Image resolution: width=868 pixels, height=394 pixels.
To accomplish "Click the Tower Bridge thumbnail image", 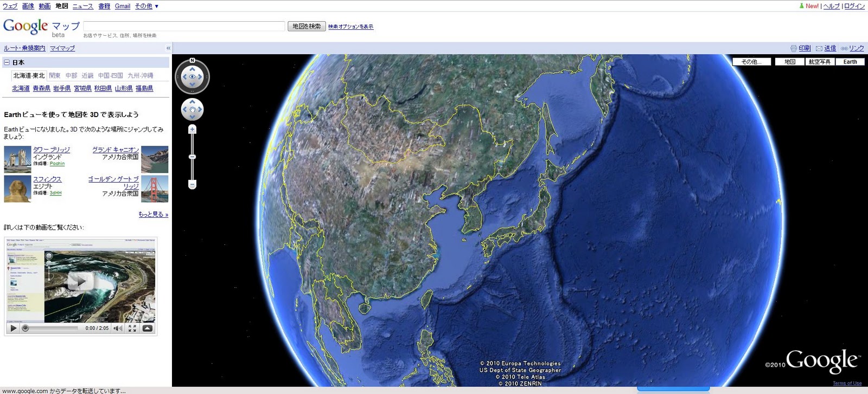I will (17, 159).
